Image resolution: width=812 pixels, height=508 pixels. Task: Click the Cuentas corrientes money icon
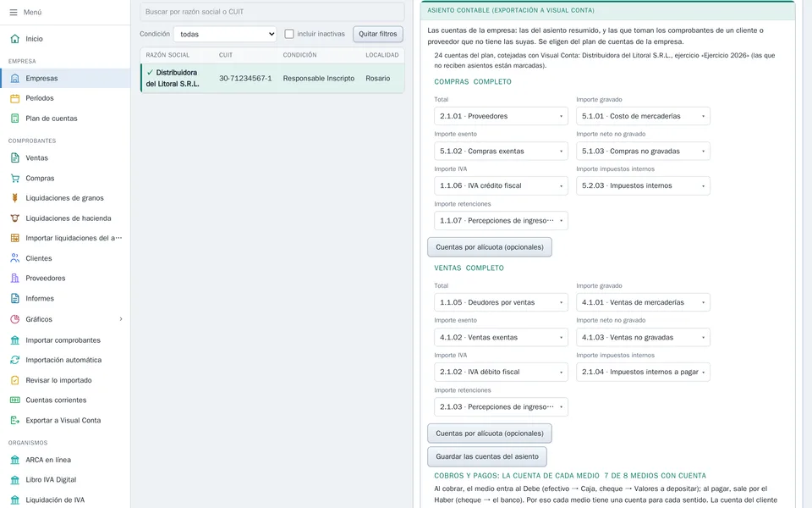(15, 400)
